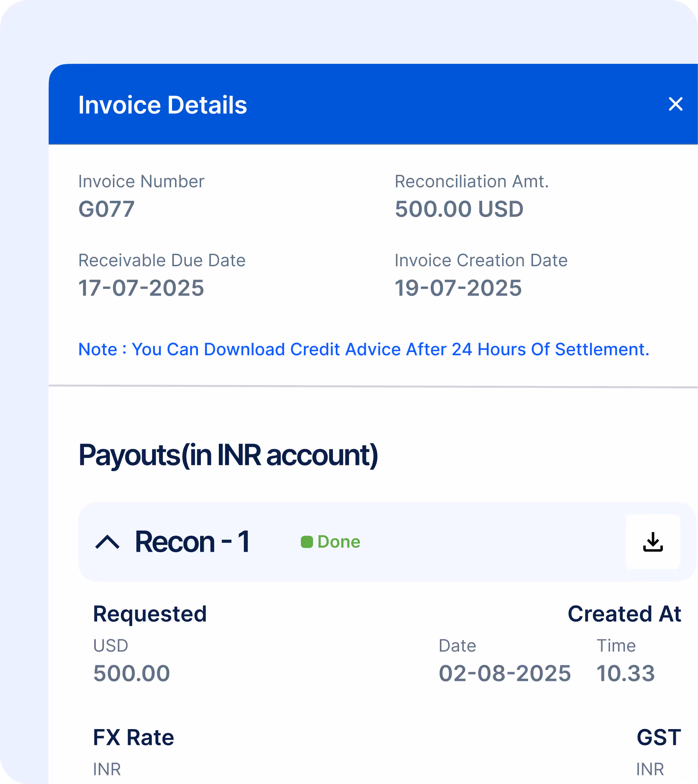The width and height of the screenshot is (698, 784).
Task: Click the Invoice Number label
Action: tap(141, 182)
